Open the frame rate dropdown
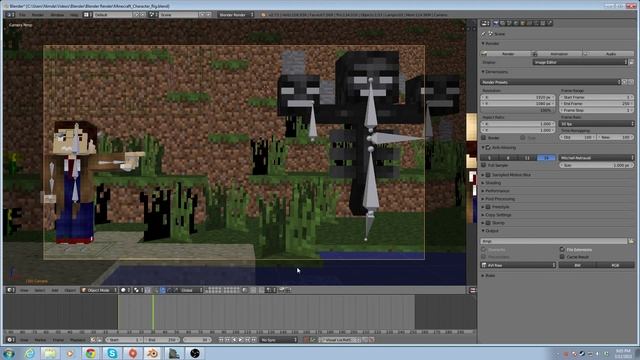The image size is (640, 360). coord(597,123)
